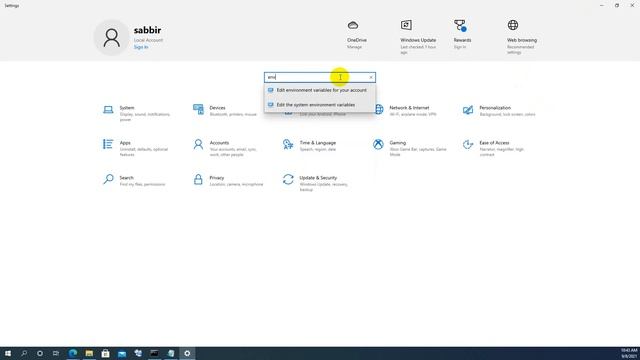640x360 pixels.
Task: Click the Windows Update status icon
Action: point(406,25)
